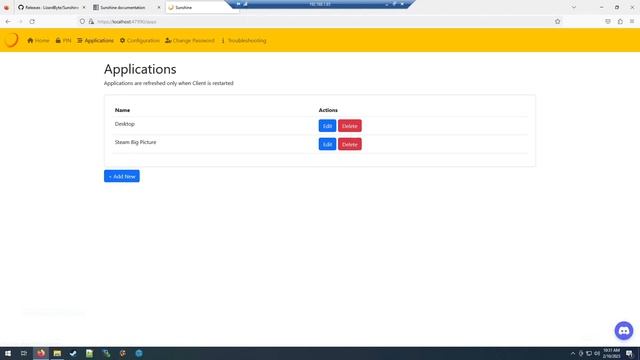Click the taskbar clock and date

pyautogui.click(x=611, y=353)
